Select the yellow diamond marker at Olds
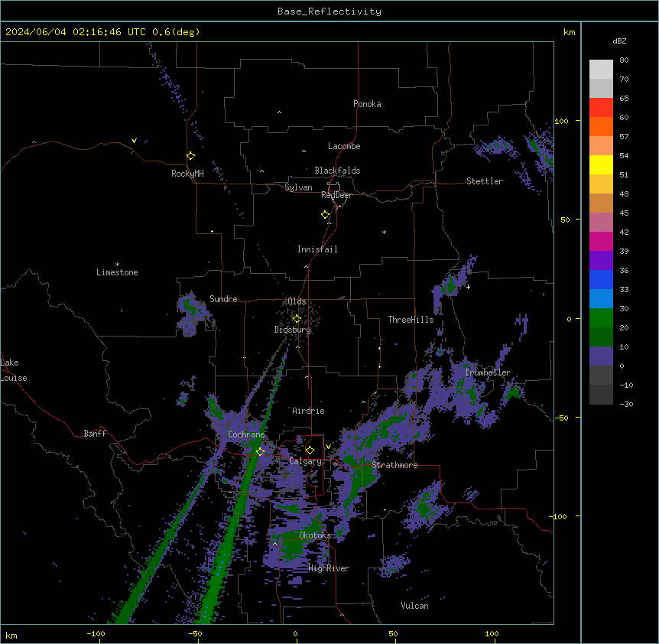 (x=297, y=319)
